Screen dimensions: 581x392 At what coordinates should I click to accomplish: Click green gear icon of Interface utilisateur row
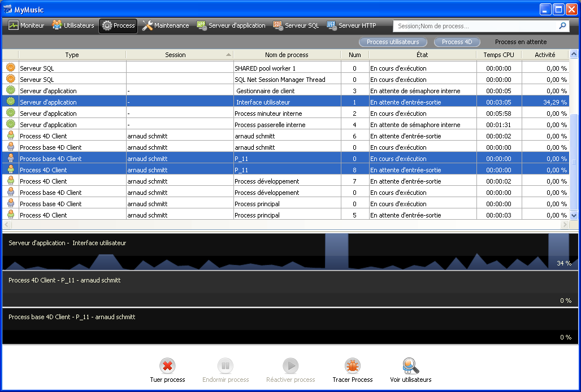[11, 101]
